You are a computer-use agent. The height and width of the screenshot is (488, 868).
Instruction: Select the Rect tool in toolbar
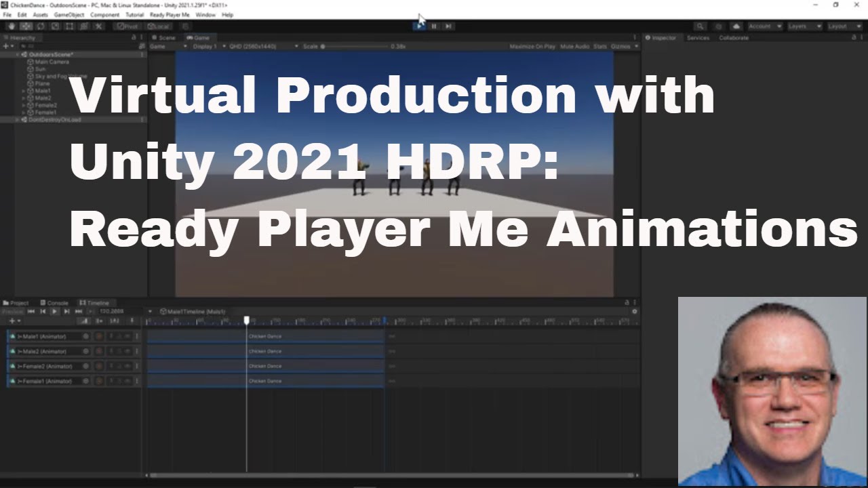69,26
